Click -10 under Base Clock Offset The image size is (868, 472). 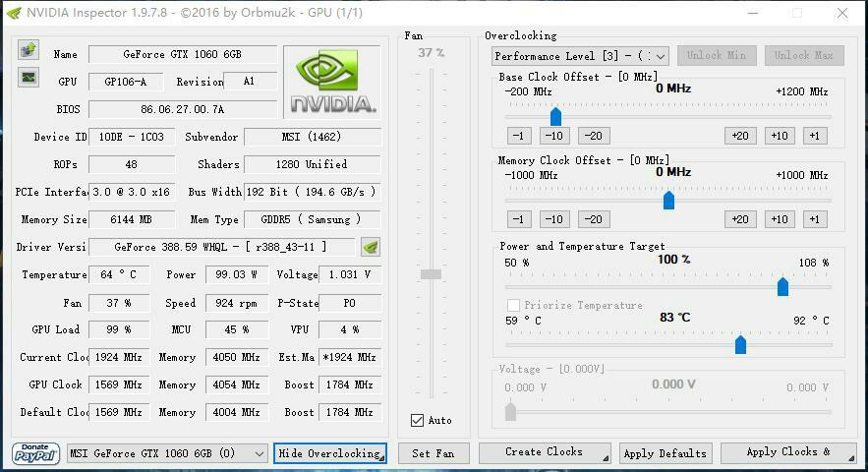click(554, 136)
